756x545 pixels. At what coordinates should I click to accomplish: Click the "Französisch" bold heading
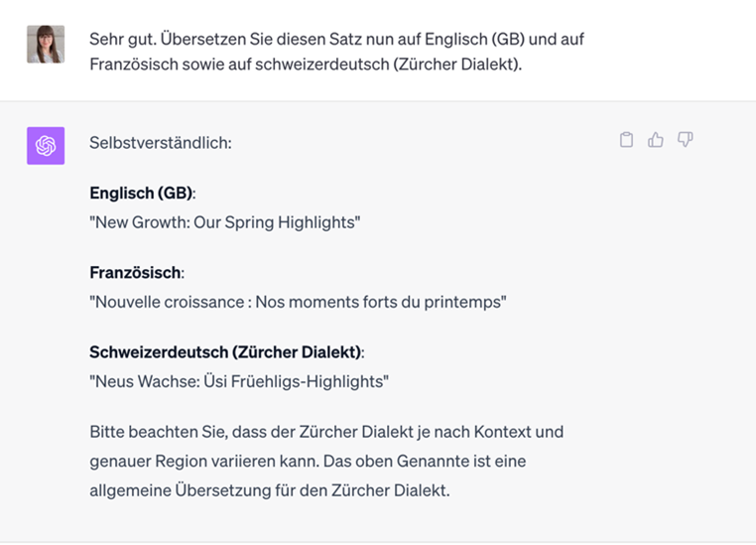[136, 272]
